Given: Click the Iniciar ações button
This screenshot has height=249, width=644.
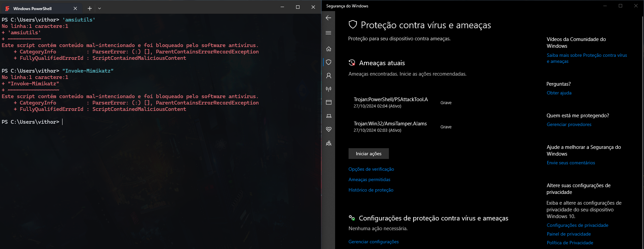Looking at the screenshot, I should tap(369, 154).
